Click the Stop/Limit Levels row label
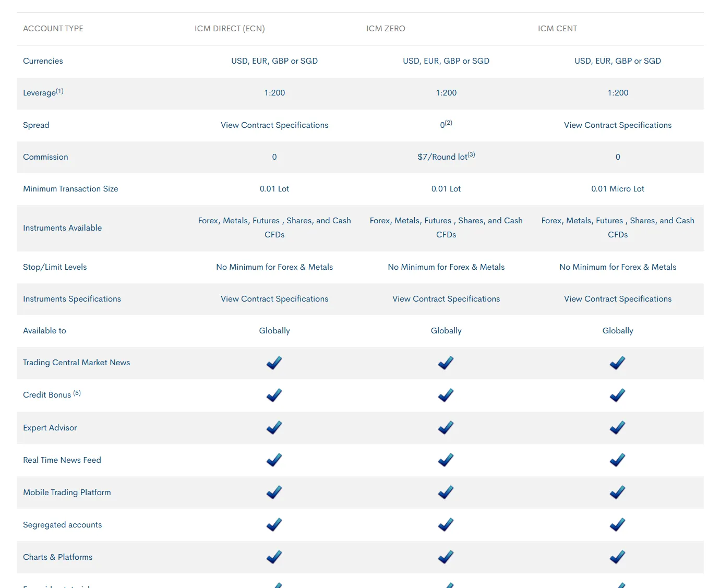Screen dimensions: 708x588 (x=55, y=267)
